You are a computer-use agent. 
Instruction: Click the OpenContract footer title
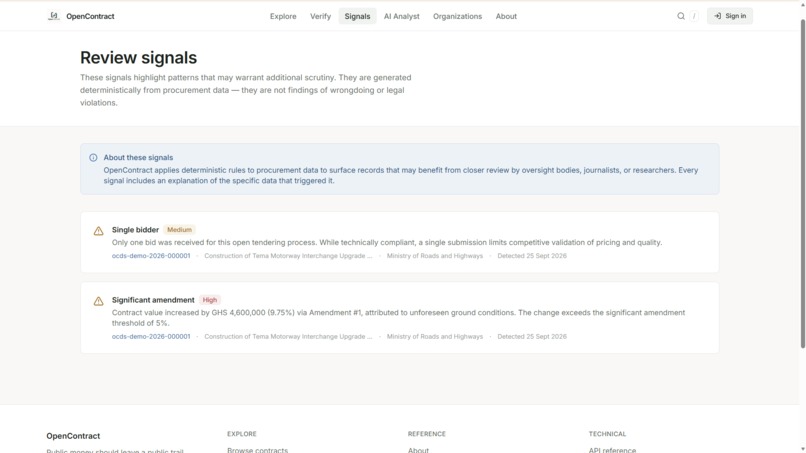[73, 436]
